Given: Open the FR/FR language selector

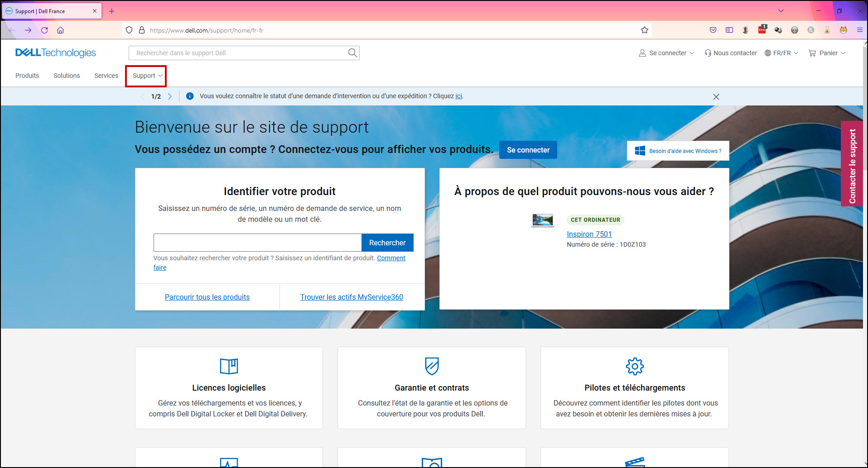Looking at the screenshot, I should pos(781,53).
